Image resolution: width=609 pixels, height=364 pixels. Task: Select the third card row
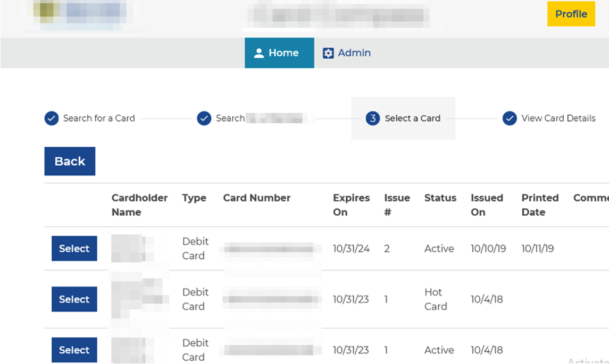[74, 350]
